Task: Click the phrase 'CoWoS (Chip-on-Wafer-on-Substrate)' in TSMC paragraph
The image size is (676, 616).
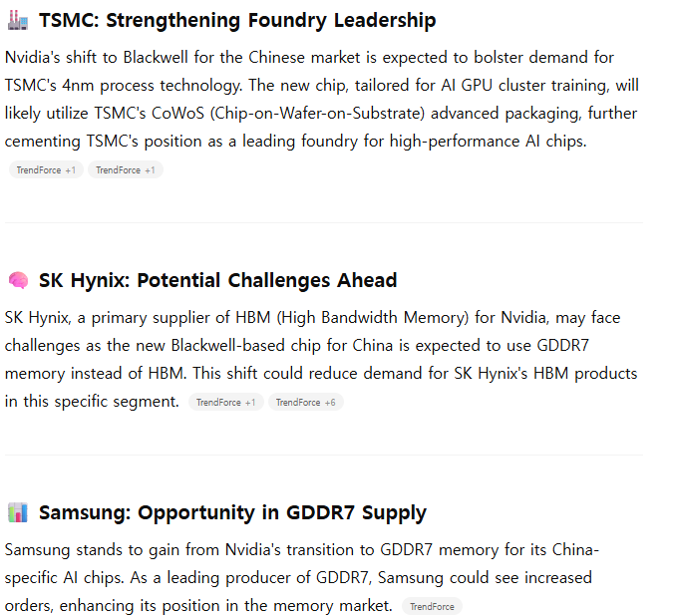Action: 288,114
